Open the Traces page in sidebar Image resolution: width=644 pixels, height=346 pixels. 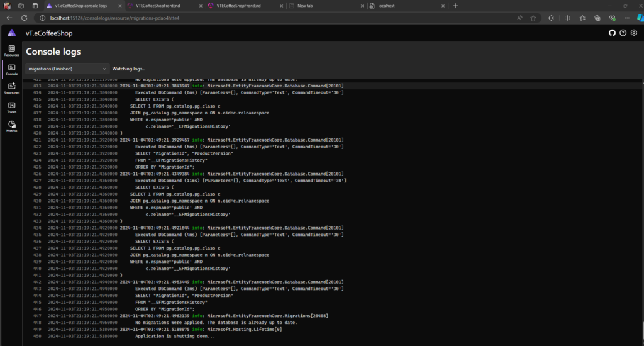point(11,108)
